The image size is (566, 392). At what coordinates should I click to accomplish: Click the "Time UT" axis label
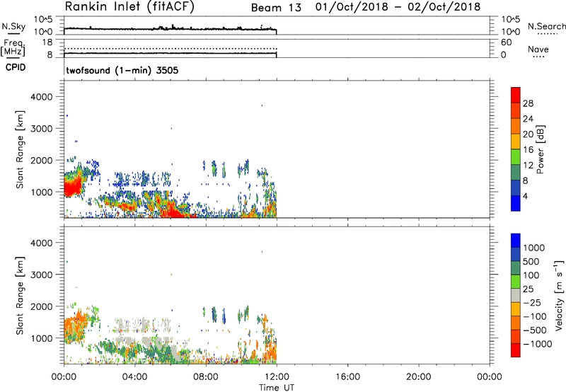click(x=277, y=388)
